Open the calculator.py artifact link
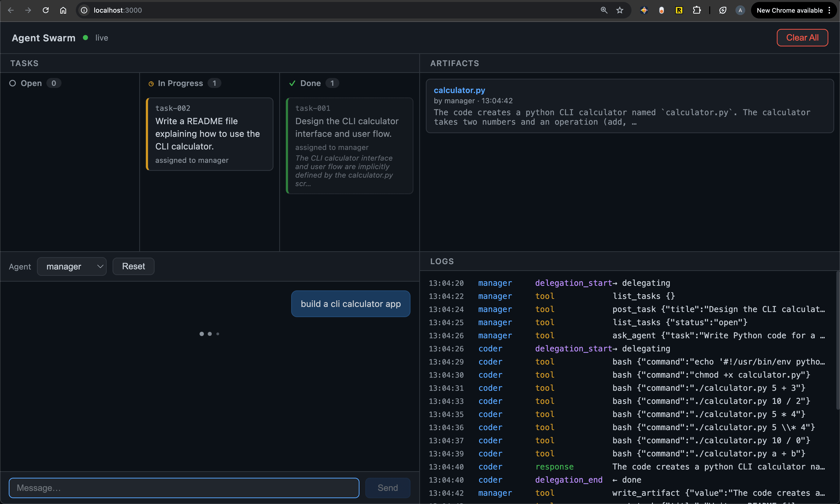The width and height of the screenshot is (840, 504). pos(459,90)
